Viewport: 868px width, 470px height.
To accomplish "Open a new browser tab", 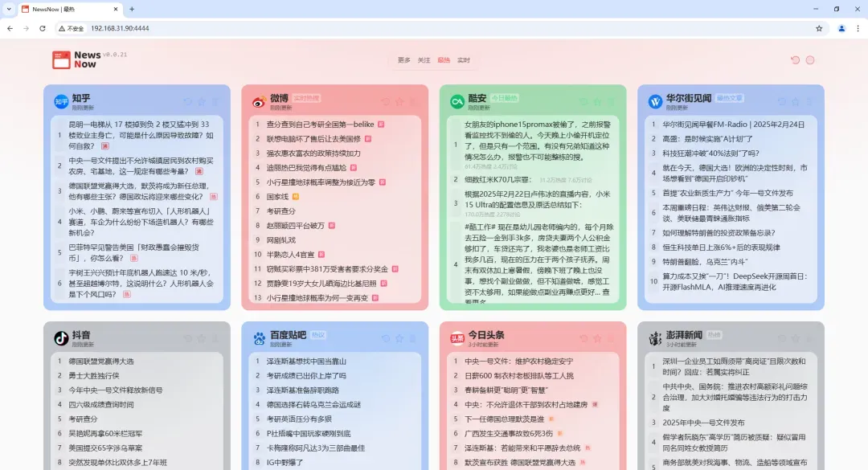I will [x=132, y=9].
